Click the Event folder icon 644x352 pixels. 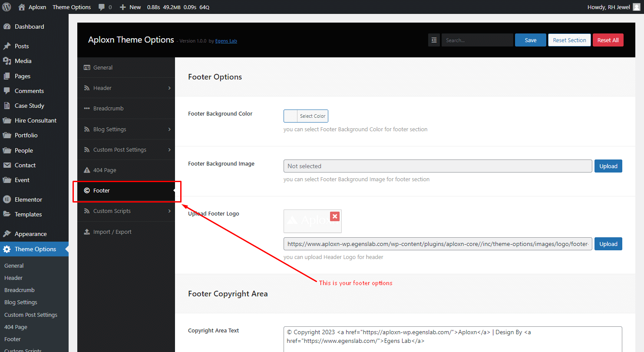(x=7, y=180)
